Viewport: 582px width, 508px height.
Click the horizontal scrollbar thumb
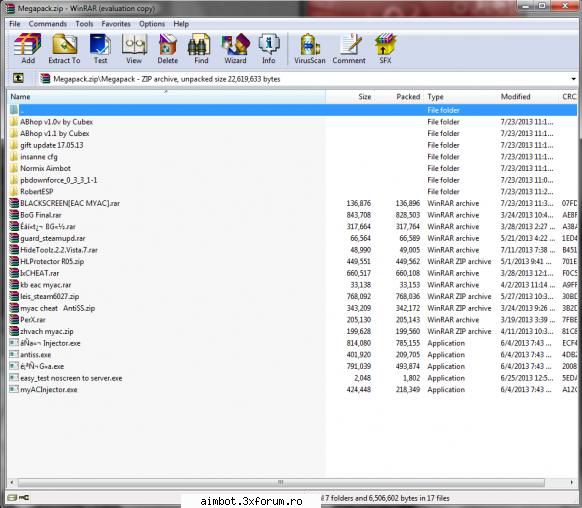pos(281,482)
